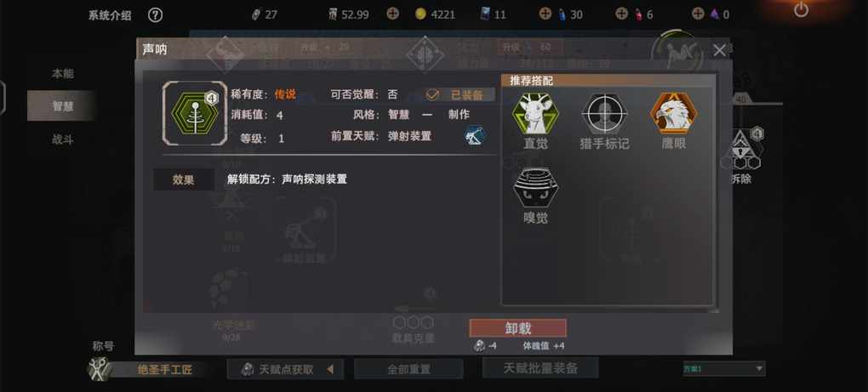
Task: Select the 猎手标记 crosshair talent icon
Action: tap(604, 113)
